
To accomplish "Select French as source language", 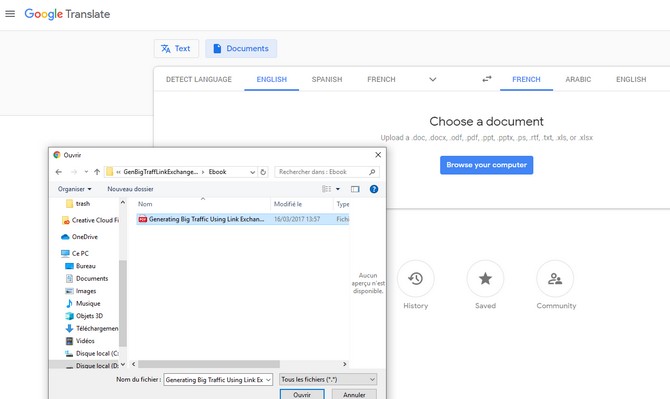I will (381, 79).
